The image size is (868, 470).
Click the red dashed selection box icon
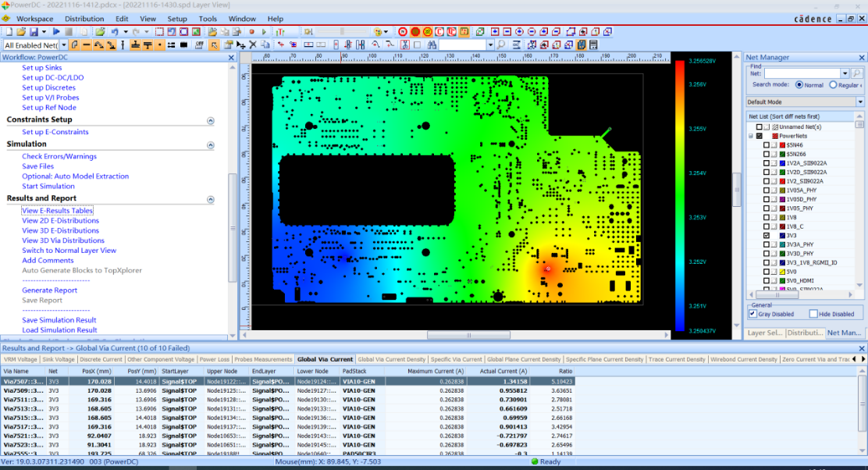[x=159, y=31]
